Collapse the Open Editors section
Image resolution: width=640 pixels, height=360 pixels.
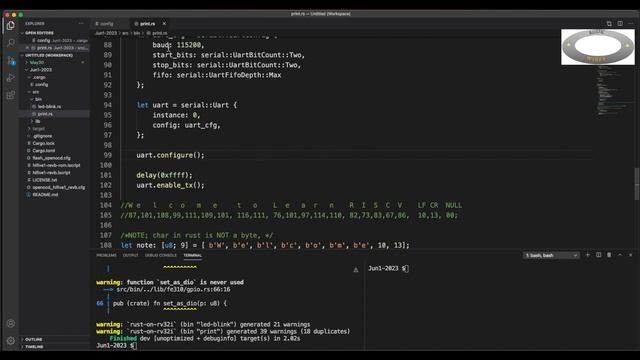point(39,33)
